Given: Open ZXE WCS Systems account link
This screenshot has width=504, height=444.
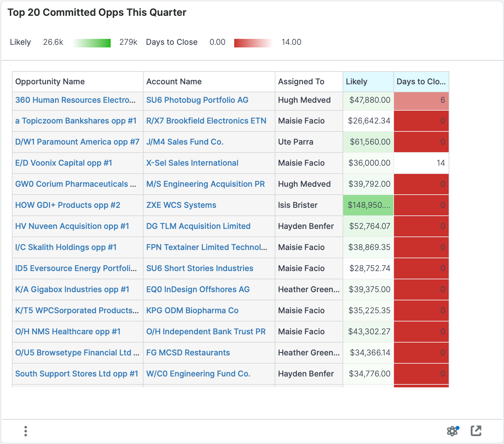Looking at the screenshot, I should pyautogui.click(x=181, y=205).
